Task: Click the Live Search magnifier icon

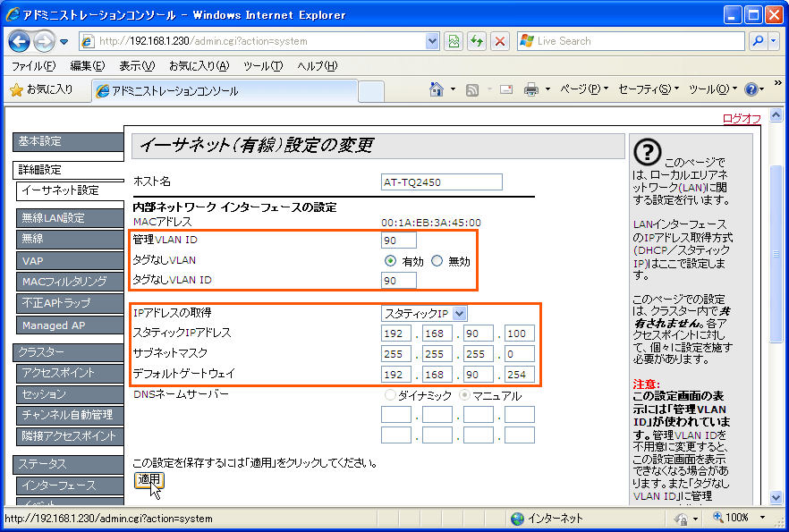Action: 758,41
